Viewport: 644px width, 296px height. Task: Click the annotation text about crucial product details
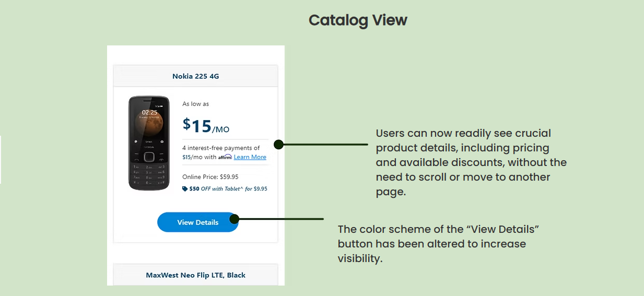click(x=470, y=162)
